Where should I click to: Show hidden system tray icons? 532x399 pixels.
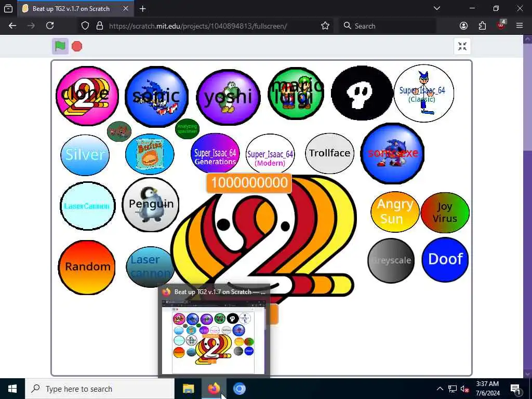[x=440, y=389]
